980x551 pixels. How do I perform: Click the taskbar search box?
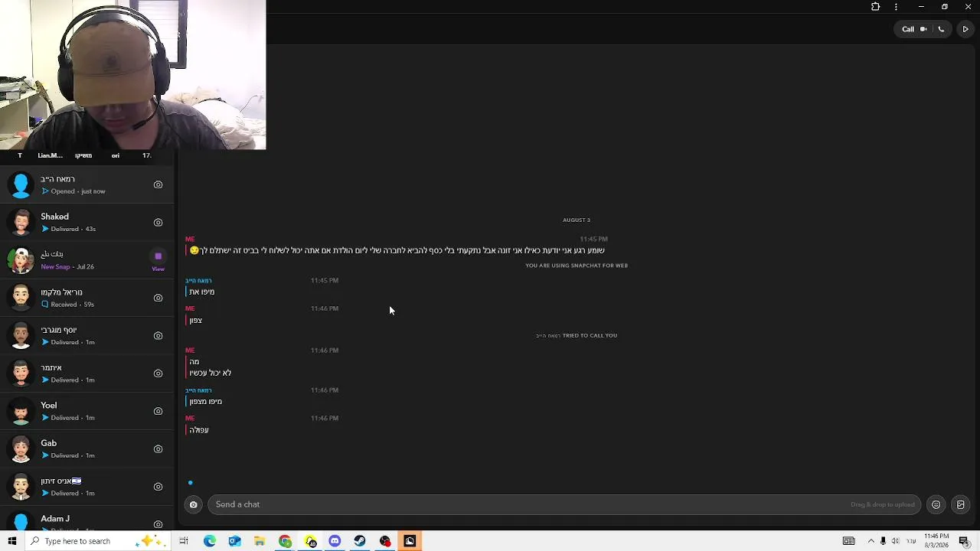click(96, 541)
